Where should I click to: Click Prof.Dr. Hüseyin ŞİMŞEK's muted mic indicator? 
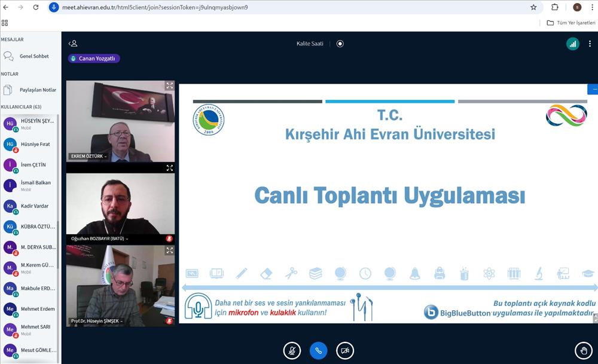coord(170,321)
